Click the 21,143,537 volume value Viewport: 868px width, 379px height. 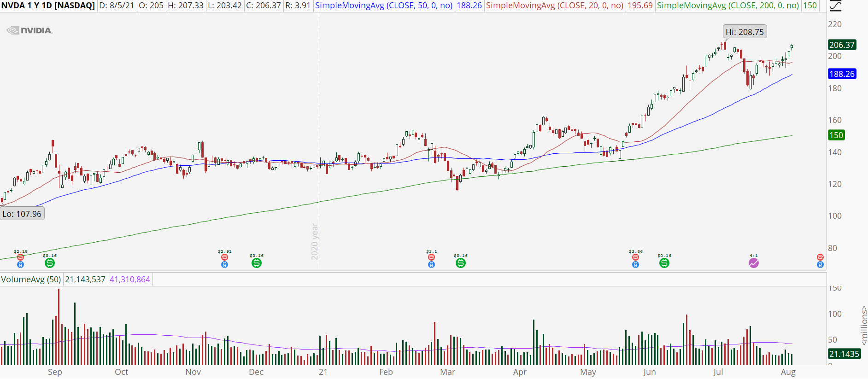(85, 280)
